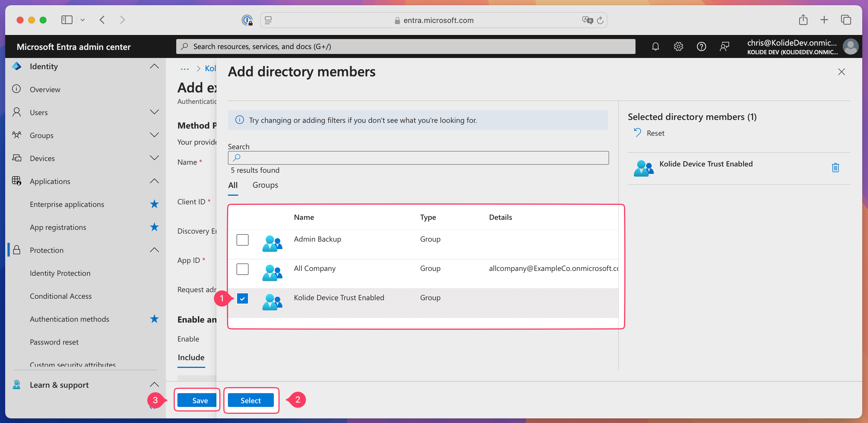This screenshot has height=423, width=868.
Task: Click the blue Select button
Action: pos(250,400)
